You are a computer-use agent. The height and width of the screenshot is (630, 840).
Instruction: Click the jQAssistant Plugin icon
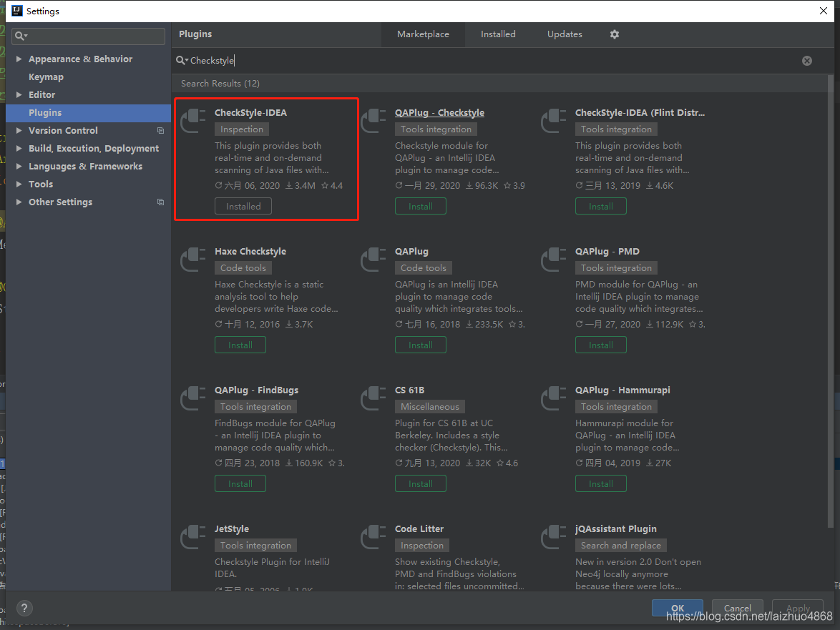tap(554, 536)
